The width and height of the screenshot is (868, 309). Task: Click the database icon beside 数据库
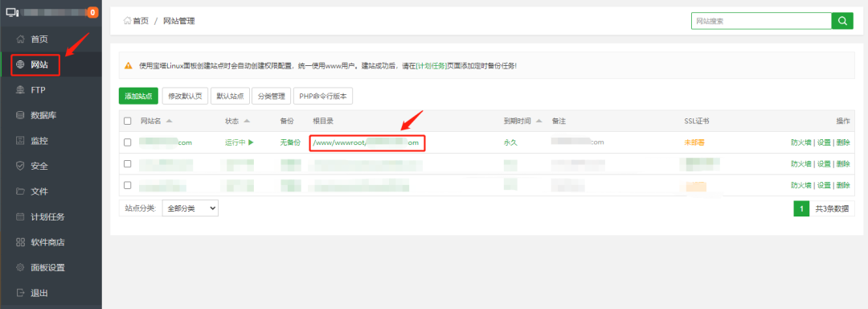click(20, 116)
